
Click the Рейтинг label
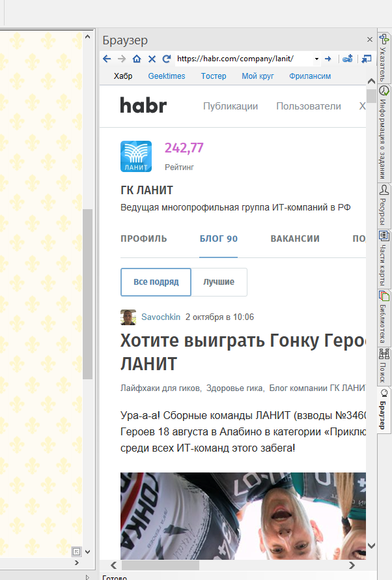pyautogui.click(x=179, y=167)
